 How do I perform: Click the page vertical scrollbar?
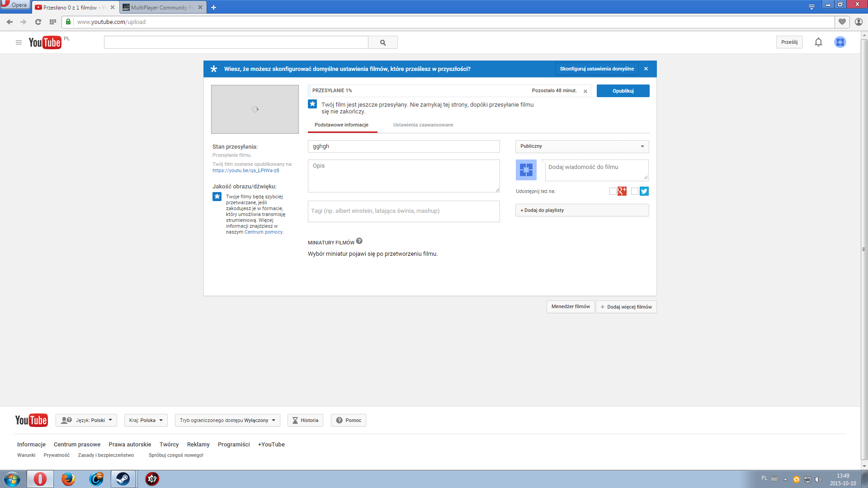point(864,249)
